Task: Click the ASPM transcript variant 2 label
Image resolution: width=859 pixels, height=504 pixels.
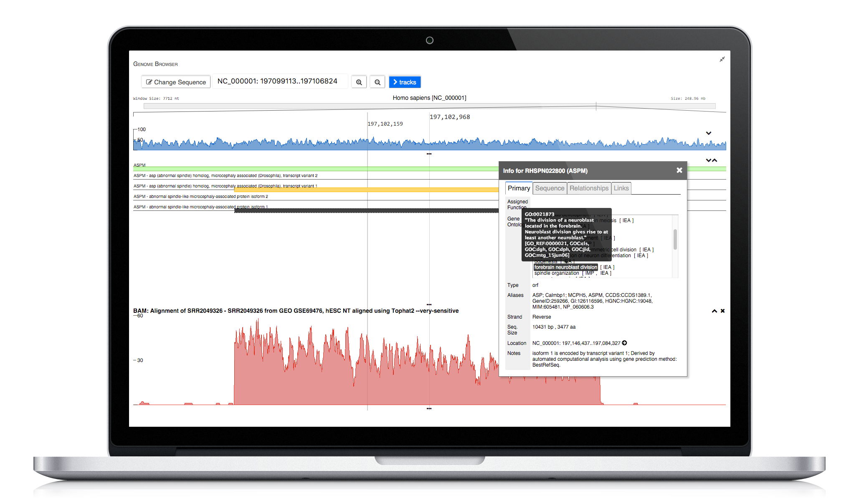Action: tap(226, 176)
